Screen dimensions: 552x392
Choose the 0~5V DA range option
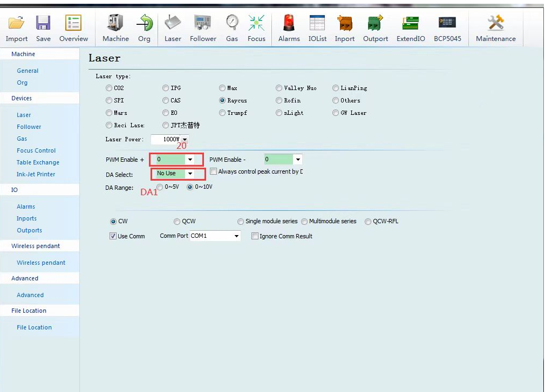pyautogui.click(x=160, y=187)
